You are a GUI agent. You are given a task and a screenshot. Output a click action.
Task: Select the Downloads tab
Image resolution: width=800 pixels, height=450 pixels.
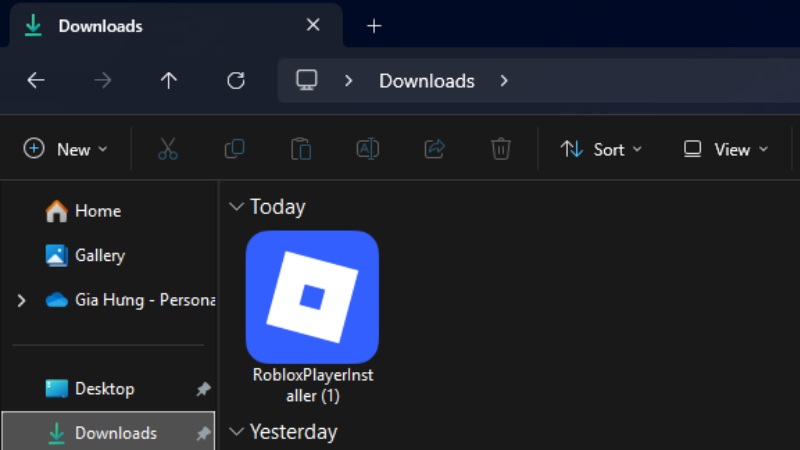(150, 26)
